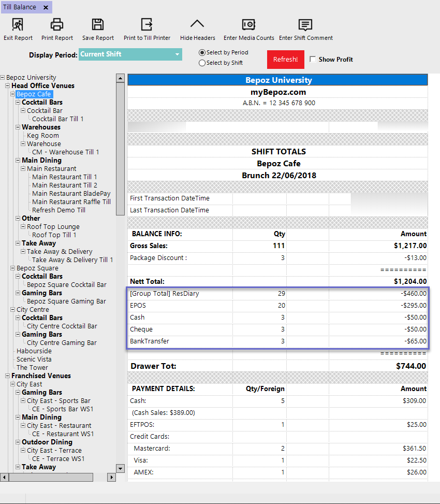
Task: Click the Package Discount row label
Action: click(158, 258)
